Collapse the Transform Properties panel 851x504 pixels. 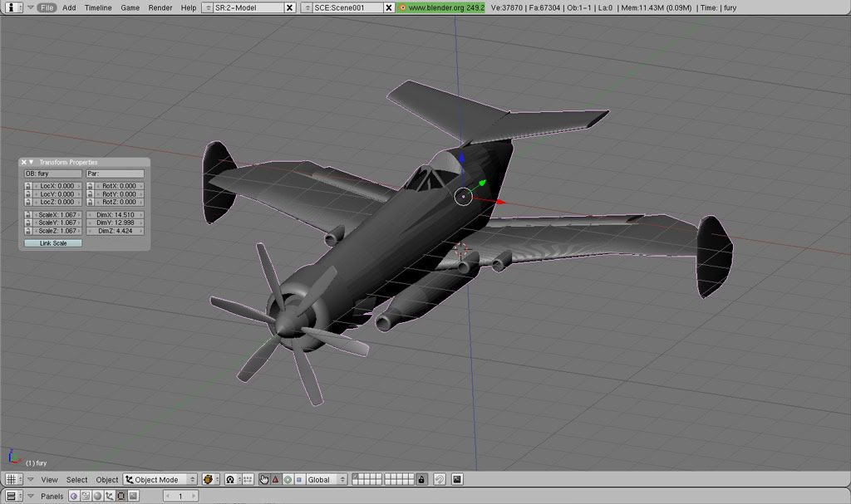32,162
